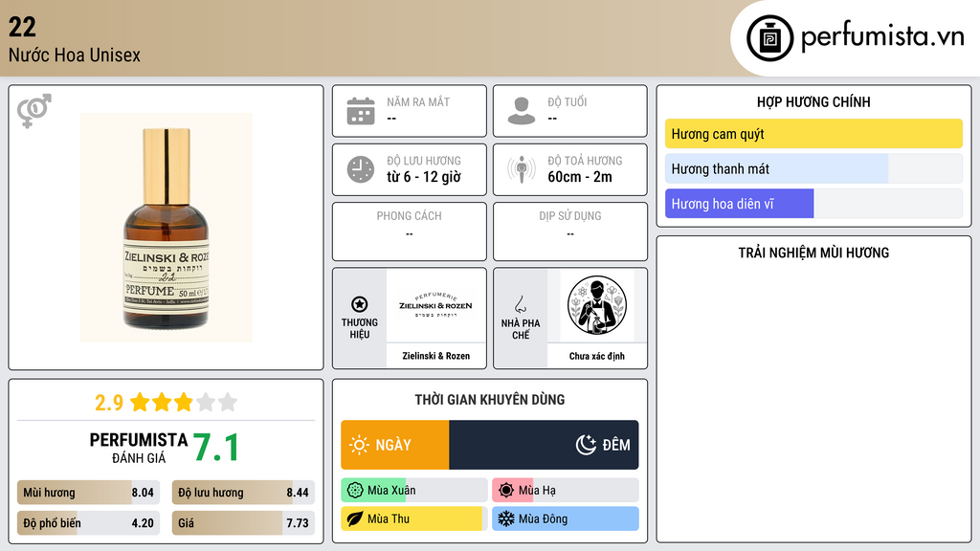This screenshot has height=551, width=980.
Task: Click the 'PERFUMISTA đánh giá' label
Action: click(x=139, y=448)
